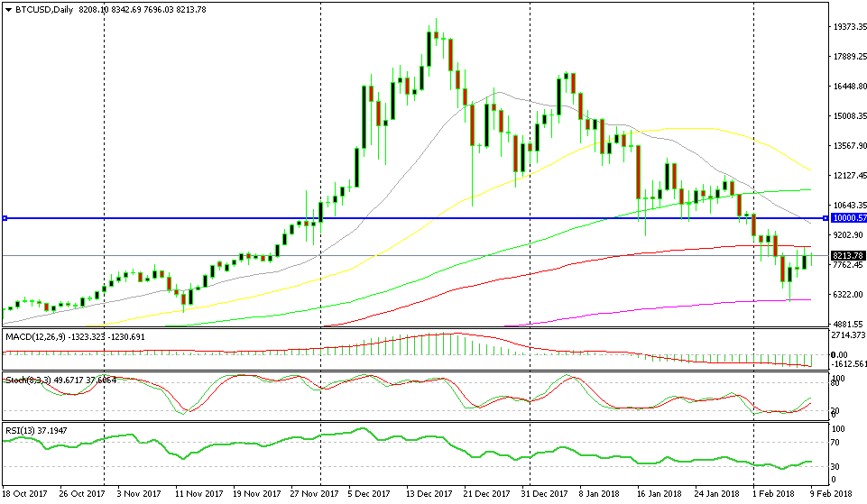Image resolution: width=867 pixels, height=504 pixels.
Task: Select the 6322.00 price axis value
Action: [x=847, y=295]
